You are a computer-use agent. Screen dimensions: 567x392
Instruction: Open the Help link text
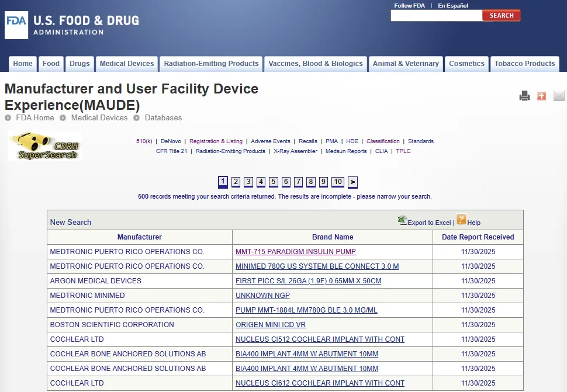click(x=473, y=223)
